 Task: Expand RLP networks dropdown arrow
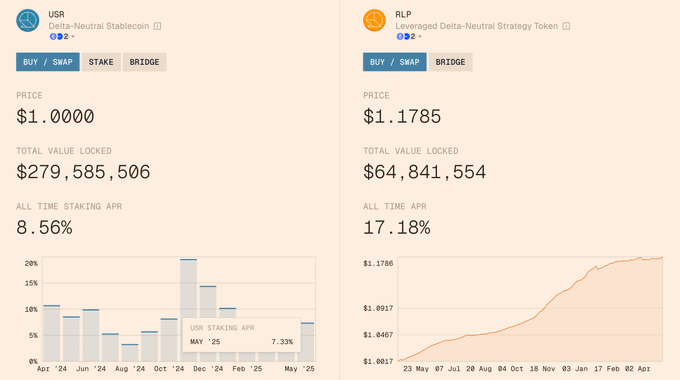[420, 36]
